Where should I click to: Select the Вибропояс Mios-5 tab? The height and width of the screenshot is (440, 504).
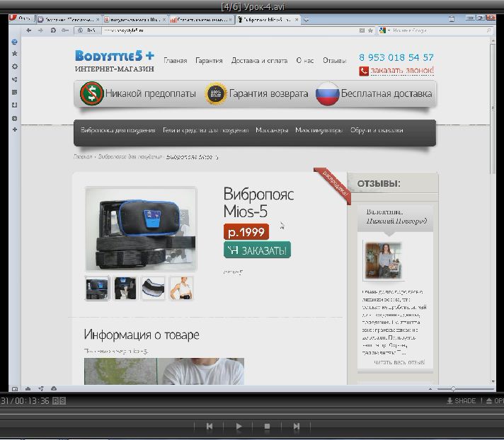(268, 20)
